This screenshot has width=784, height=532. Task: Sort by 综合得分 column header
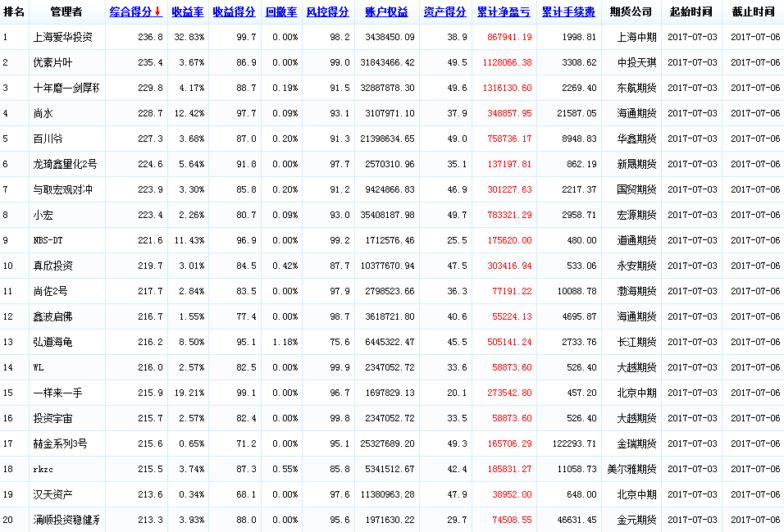pyautogui.click(x=130, y=12)
